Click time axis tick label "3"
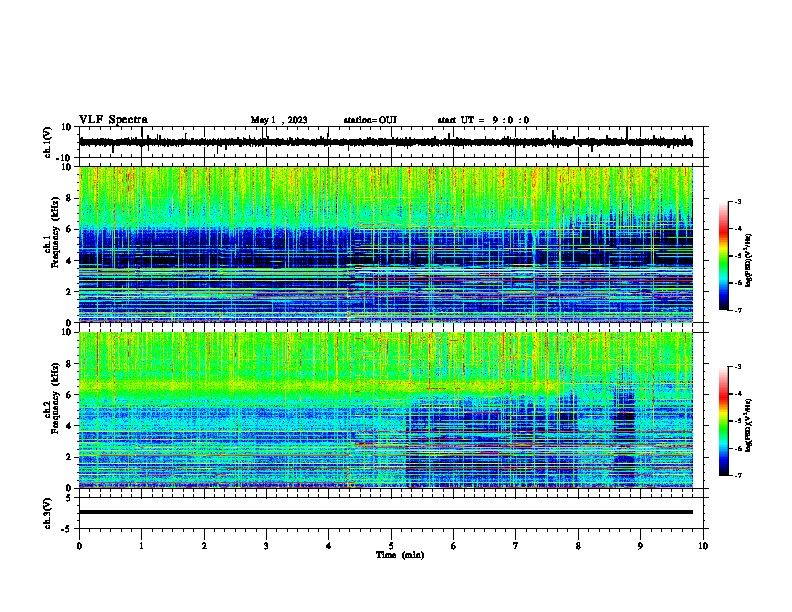This screenshot has width=792, height=612. point(266,545)
